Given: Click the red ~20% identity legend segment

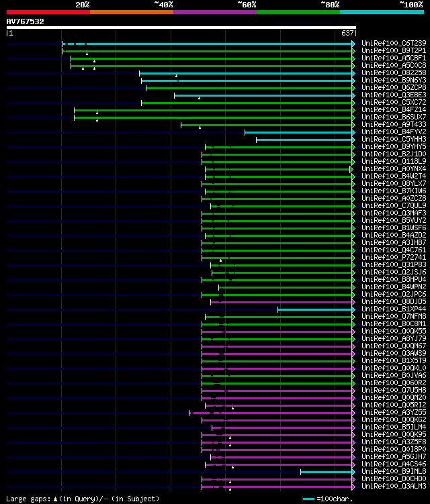Looking at the screenshot, I should click(48, 12).
